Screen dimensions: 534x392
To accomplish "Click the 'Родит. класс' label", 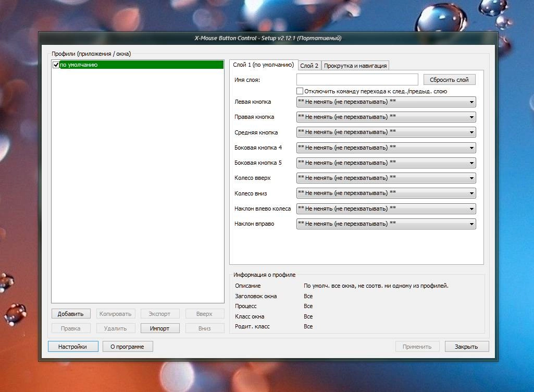I will 252,326.
